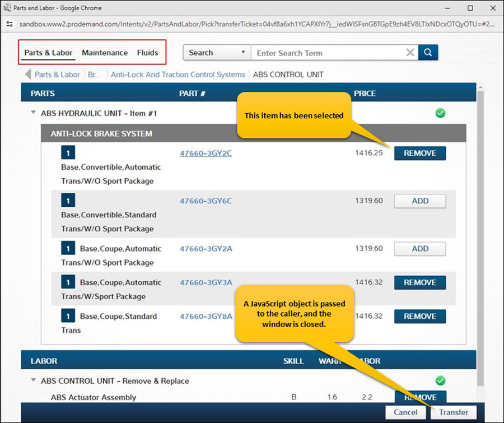Switch to the Fluids tab
Screen dimensions: 504x423
click(x=148, y=53)
